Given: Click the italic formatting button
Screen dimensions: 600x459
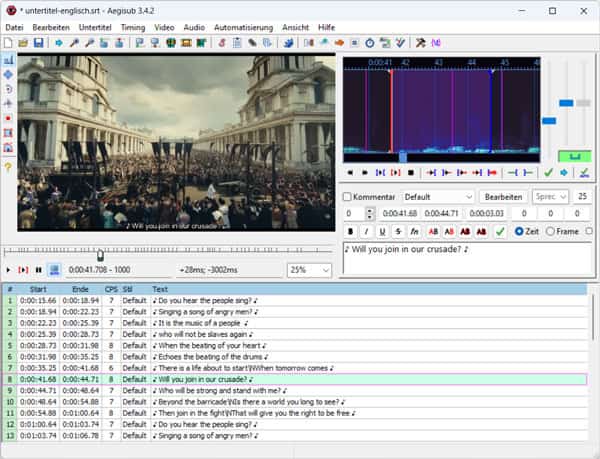Looking at the screenshot, I should click(366, 231).
